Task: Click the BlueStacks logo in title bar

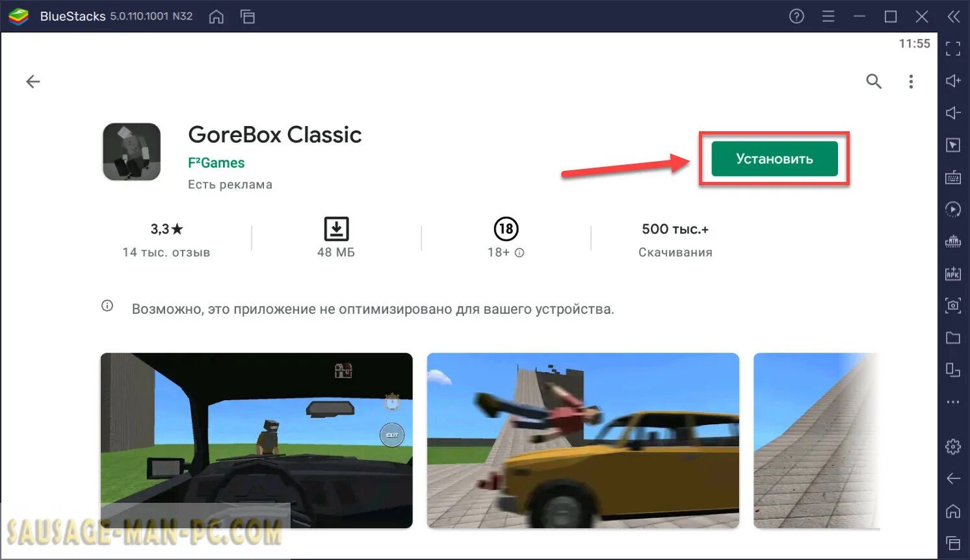Action: pos(18,16)
